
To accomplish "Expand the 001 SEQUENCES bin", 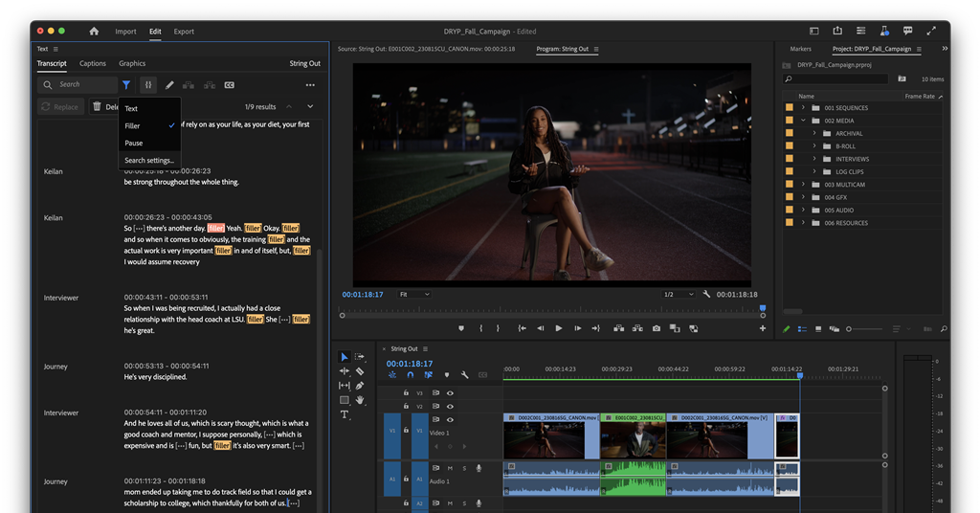I will click(x=803, y=107).
